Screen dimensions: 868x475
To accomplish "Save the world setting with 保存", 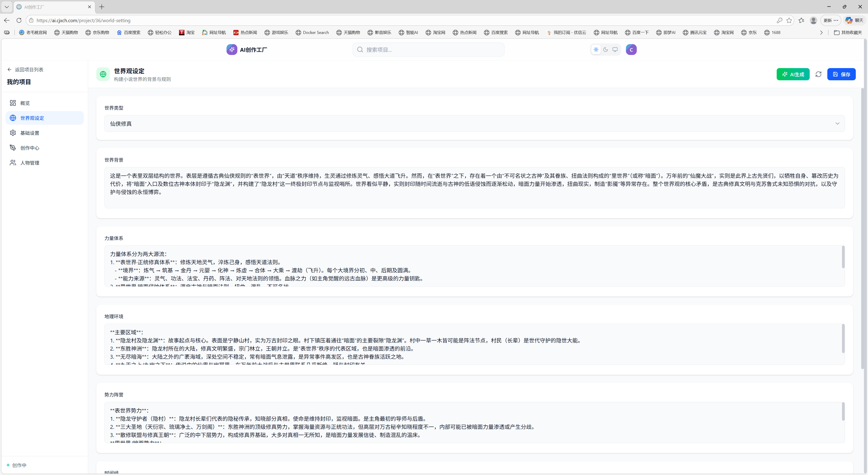I will click(841, 74).
